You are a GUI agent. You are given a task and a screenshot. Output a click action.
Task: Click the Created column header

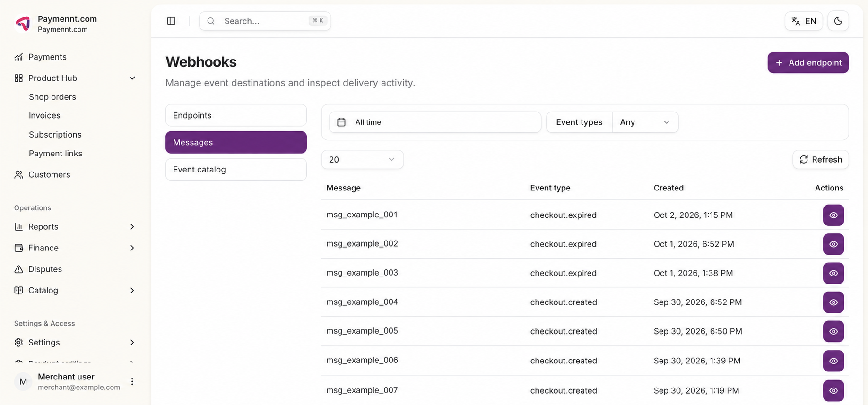(x=668, y=188)
